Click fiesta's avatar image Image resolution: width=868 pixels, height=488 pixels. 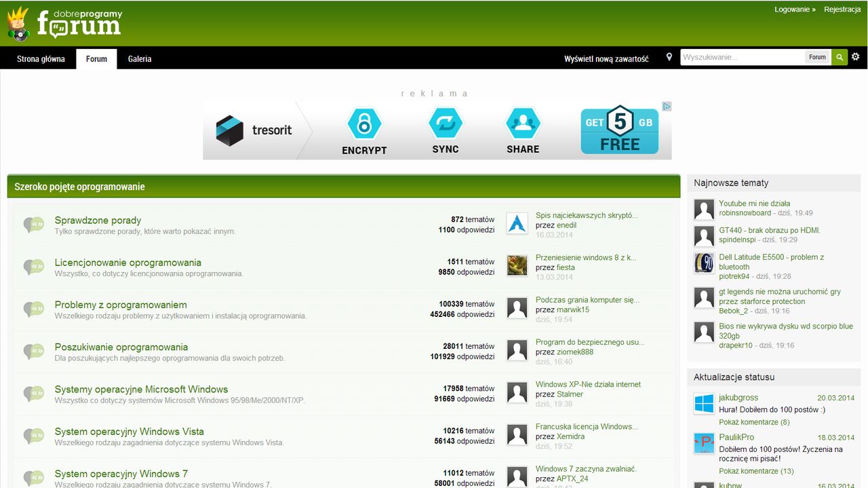[x=517, y=265]
